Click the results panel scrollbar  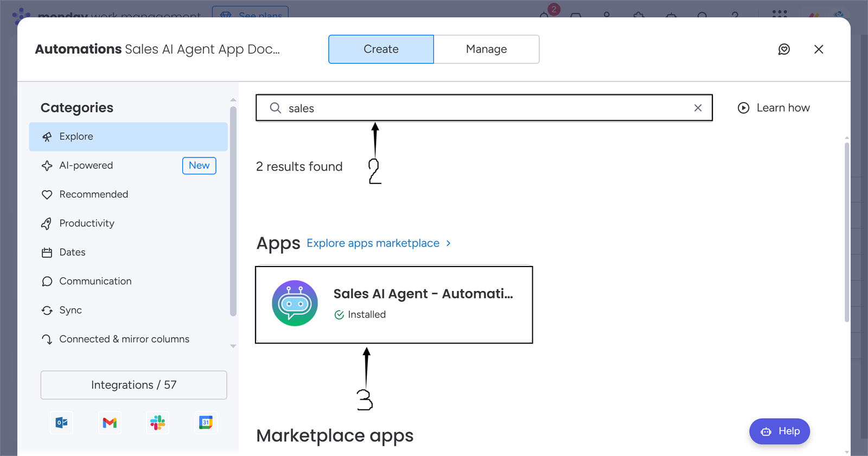(847, 232)
